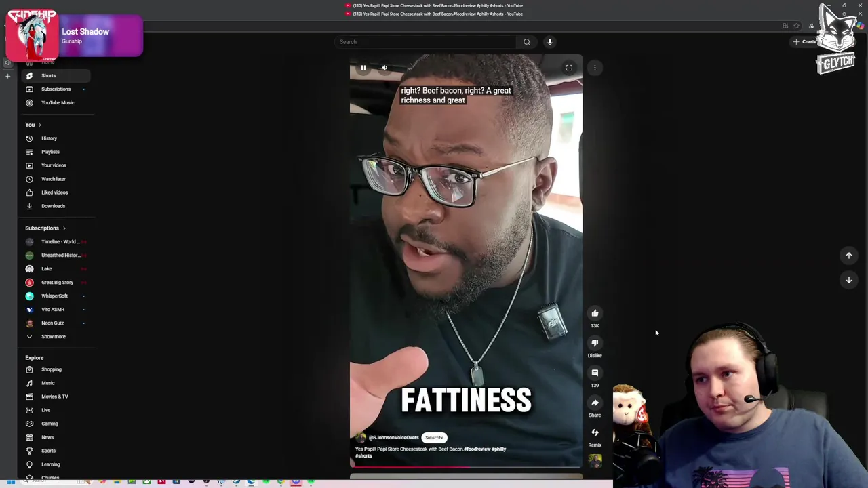Bookmark page with the star icon

click(x=797, y=26)
